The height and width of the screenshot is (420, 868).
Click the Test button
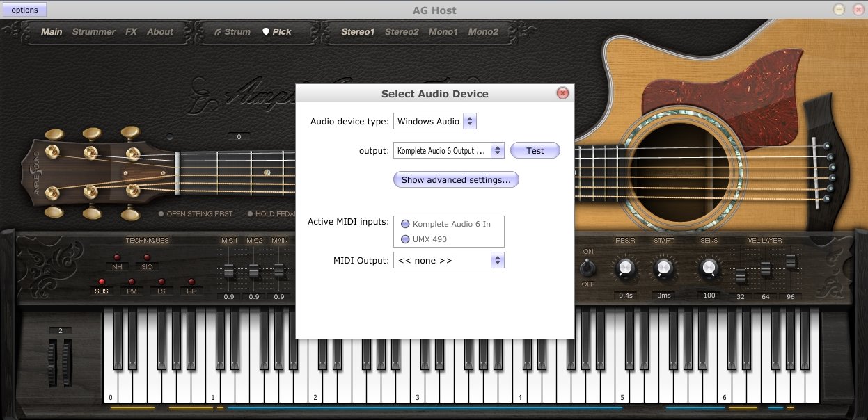tap(535, 150)
